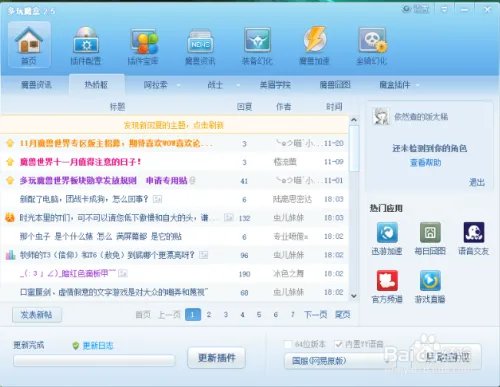Click star icon beside 多玩魔兽世界板块 post
Viewport: 500px width, 387px height.
10,181
